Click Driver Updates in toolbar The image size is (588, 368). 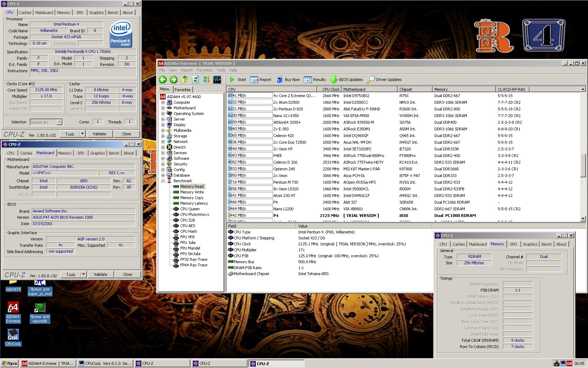click(x=384, y=80)
